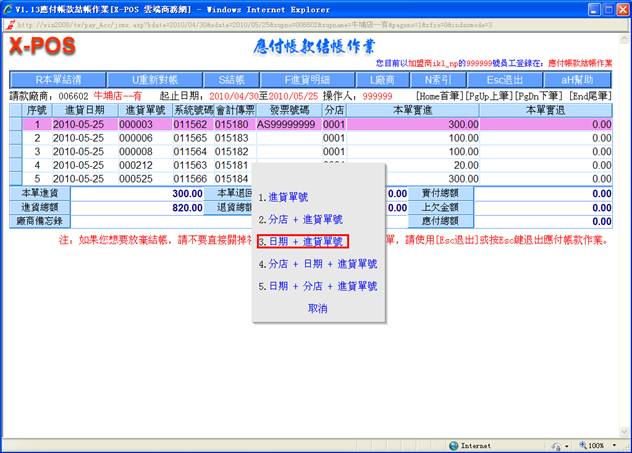Image resolution: width=632 pixels, height=453 pixels.
Task: Choose 5.日期 + 分店 + 進貨單號 option
Action: 317,286
